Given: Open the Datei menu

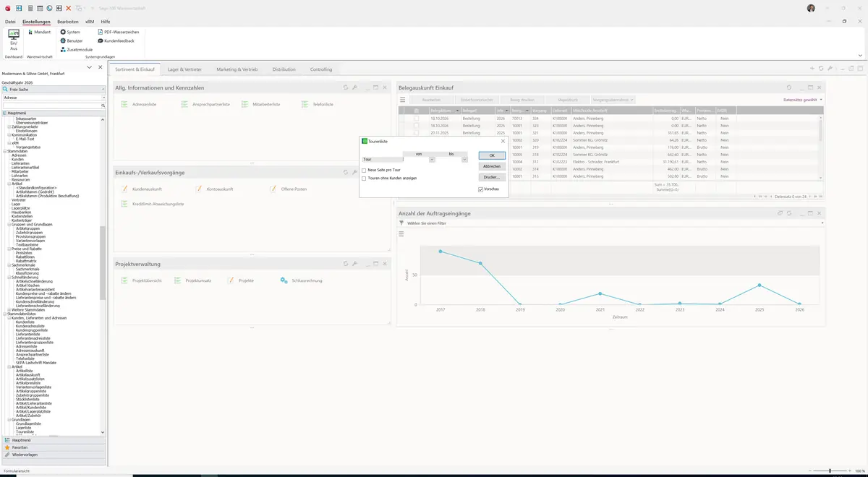Looking at the screenshot, I should tap(10, 22).
